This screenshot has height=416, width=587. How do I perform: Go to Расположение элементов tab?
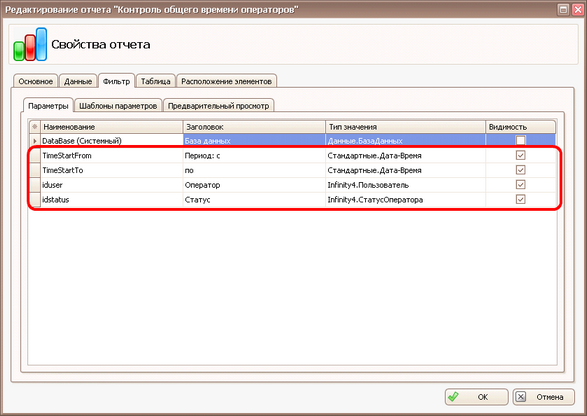(x=226, y=81)
